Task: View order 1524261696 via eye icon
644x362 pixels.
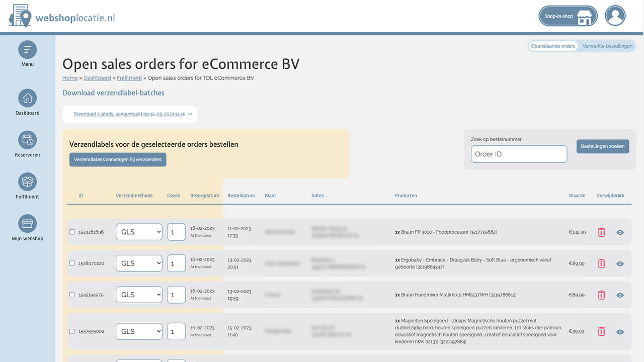Action: coord(620,232)
